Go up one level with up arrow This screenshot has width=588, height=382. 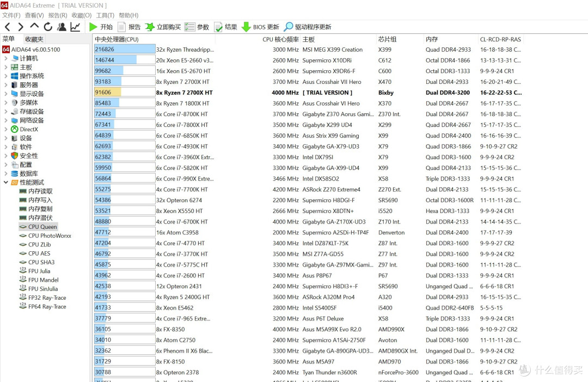(x=34, y=26)
